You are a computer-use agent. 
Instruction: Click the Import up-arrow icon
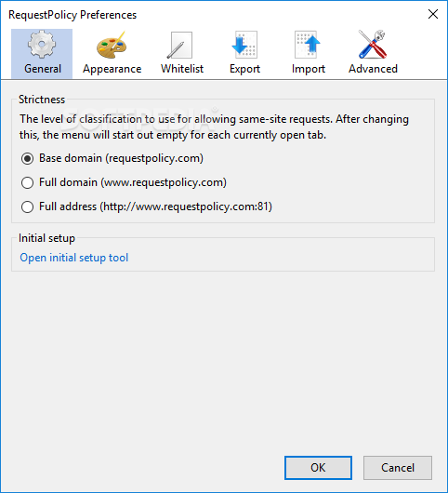click(308, 45)
